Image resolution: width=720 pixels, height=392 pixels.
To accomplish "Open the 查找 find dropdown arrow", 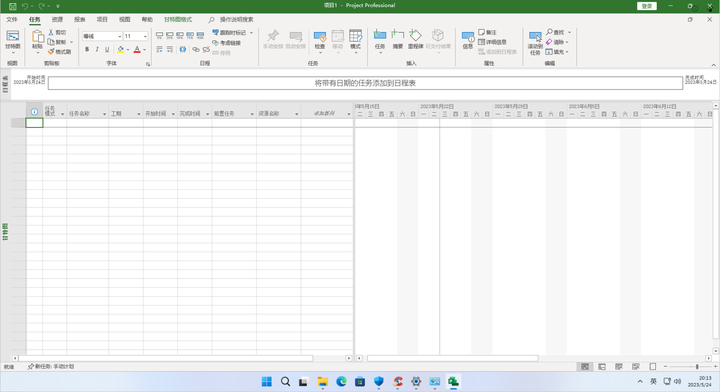I will [x=569, y=32].
